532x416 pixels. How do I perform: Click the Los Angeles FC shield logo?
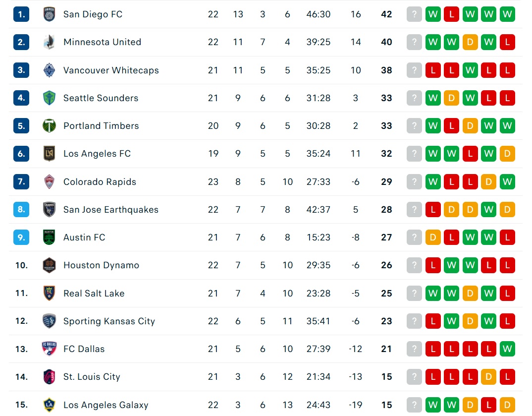click(x=49, y=154)
